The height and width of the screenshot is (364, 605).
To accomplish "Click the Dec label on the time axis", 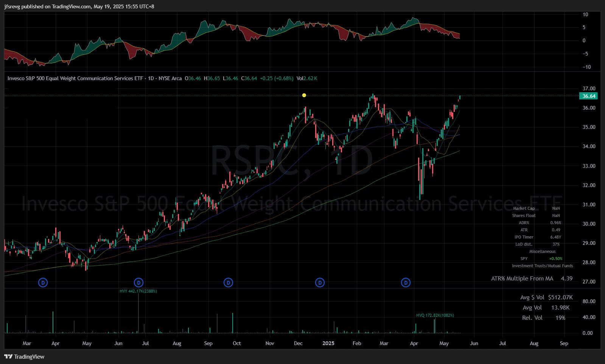I will (x=298, y=343).
